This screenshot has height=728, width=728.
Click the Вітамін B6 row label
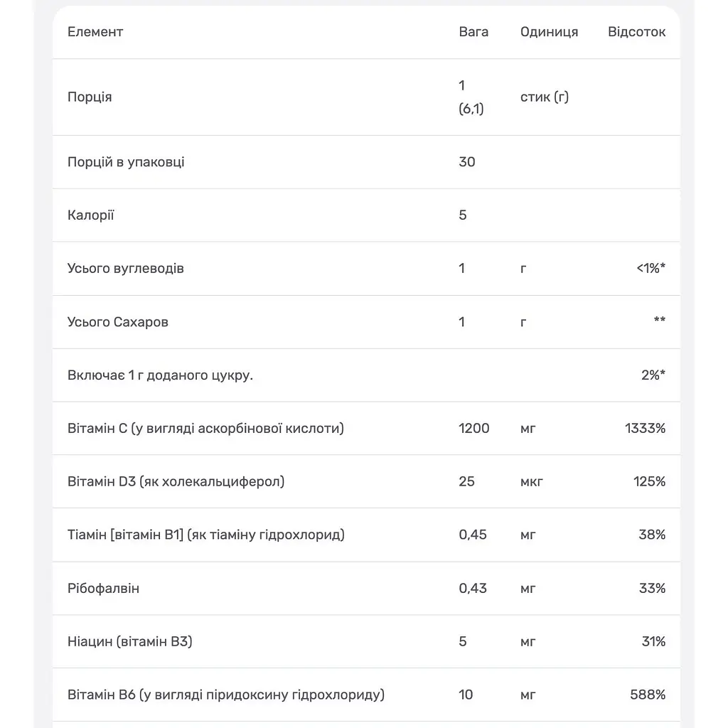point(226,695)
